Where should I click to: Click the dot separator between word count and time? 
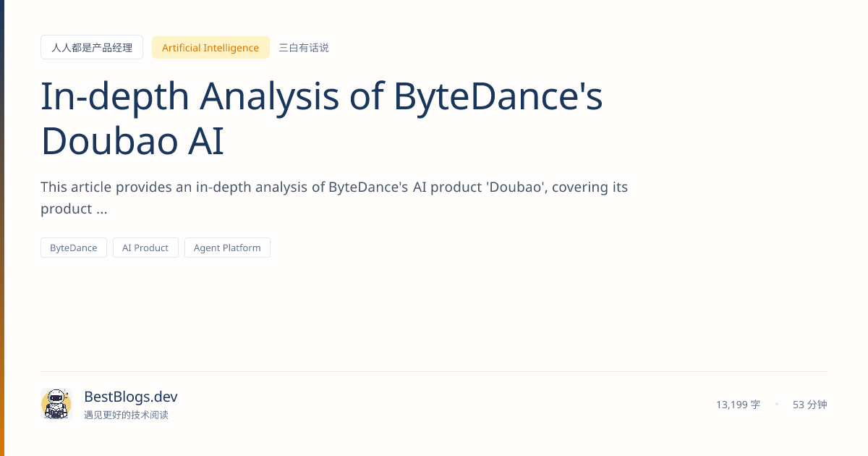(x=778, y=405)
